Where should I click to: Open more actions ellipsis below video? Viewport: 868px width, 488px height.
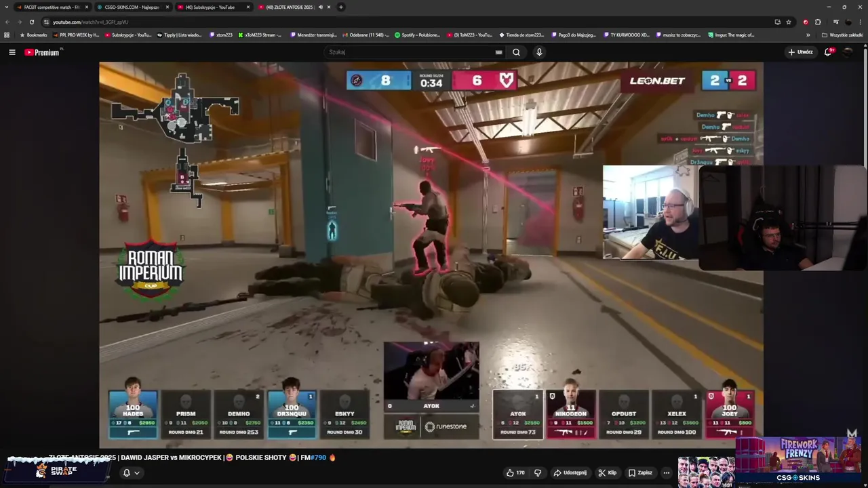667,472
